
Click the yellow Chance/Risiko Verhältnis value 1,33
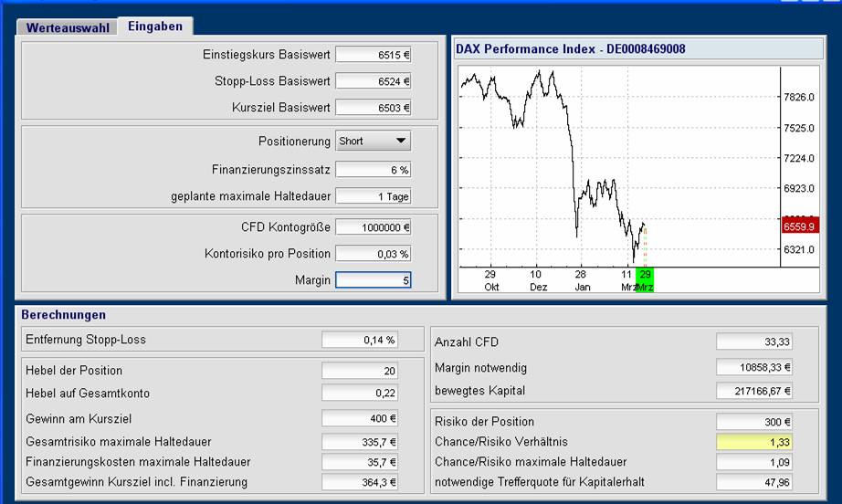coord(754,442)
